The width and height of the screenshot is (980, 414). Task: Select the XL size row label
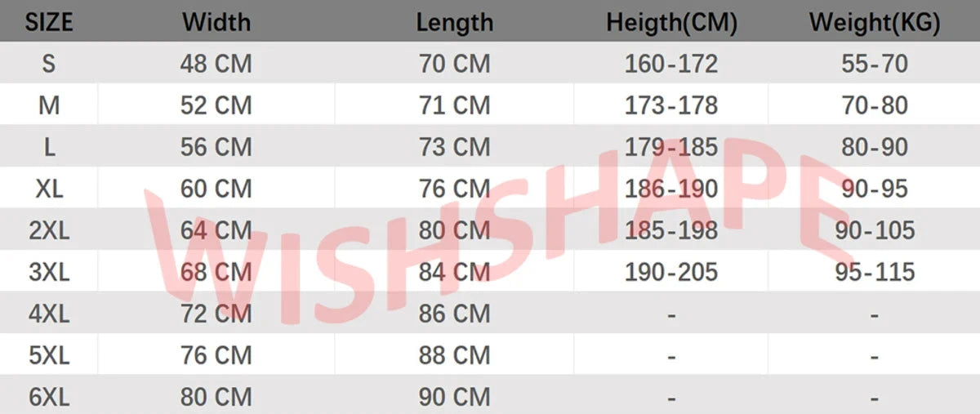49,189
